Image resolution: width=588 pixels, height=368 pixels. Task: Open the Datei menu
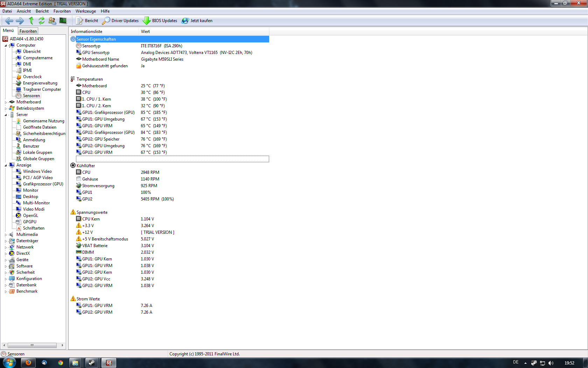[x=7, y=11]
